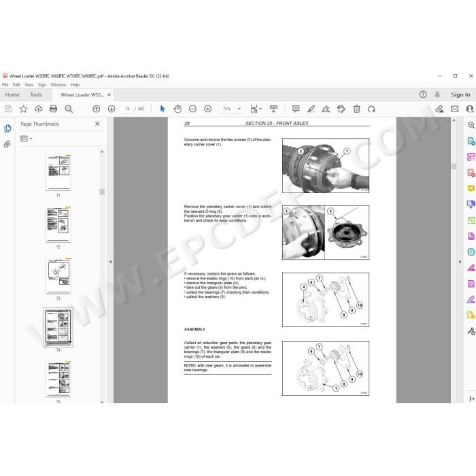Rotate the page view clockwise
Screen dimensions: 476x476
click(371, 109)
